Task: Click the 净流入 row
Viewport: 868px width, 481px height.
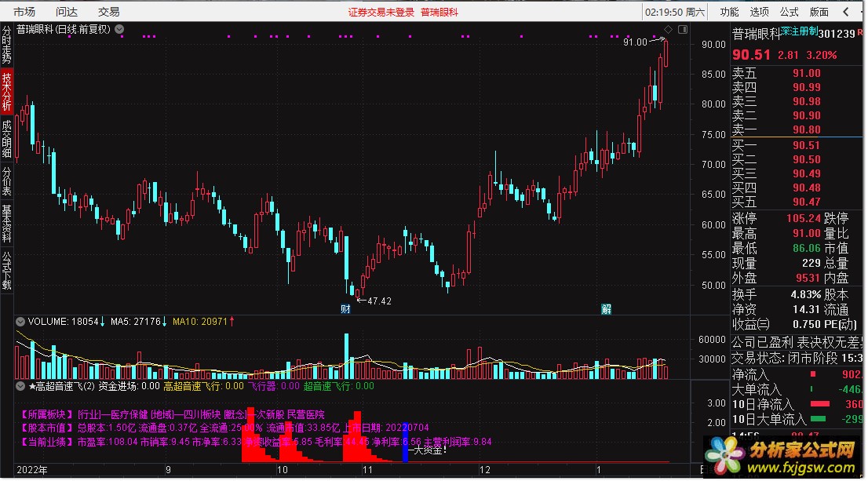Action: (x=797, y=375)
